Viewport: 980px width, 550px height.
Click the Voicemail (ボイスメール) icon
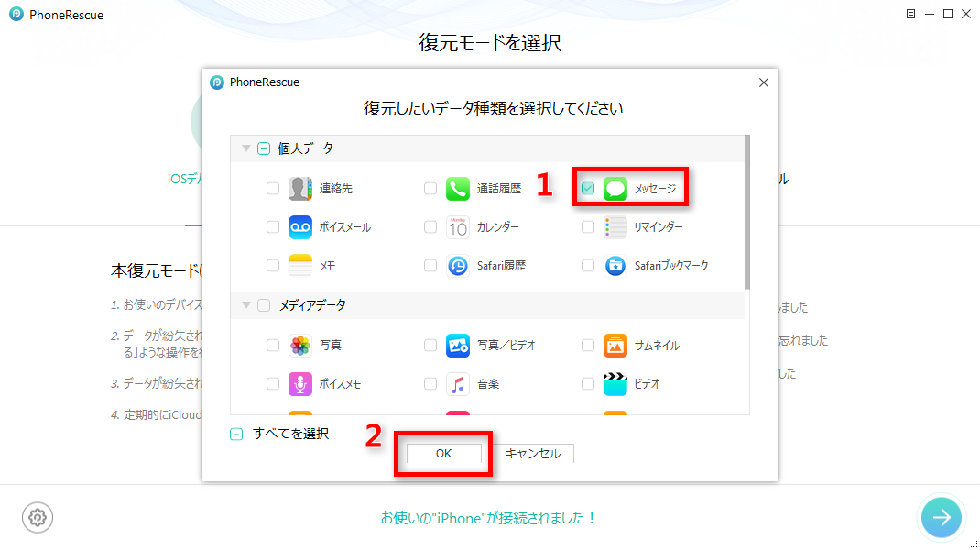tap(300, 227)
